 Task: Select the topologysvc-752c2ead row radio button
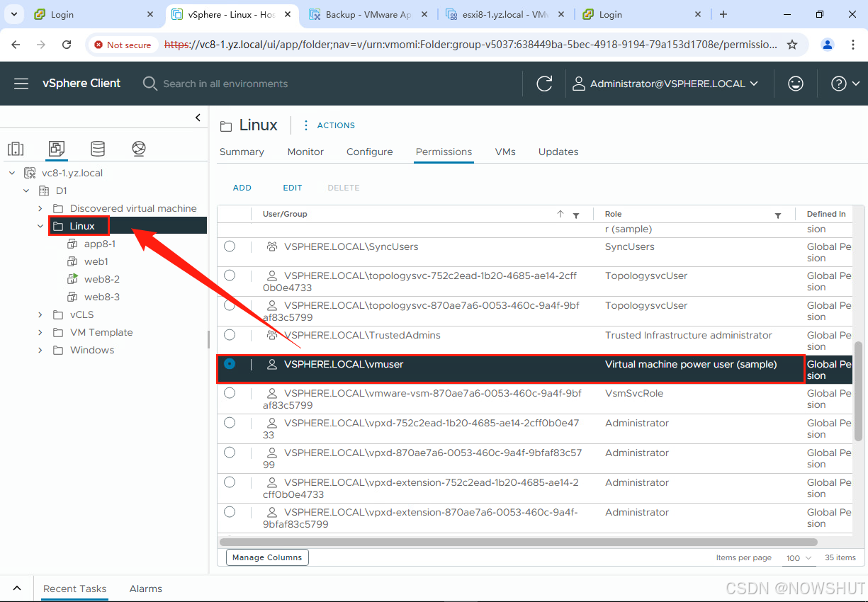(230, 276)
